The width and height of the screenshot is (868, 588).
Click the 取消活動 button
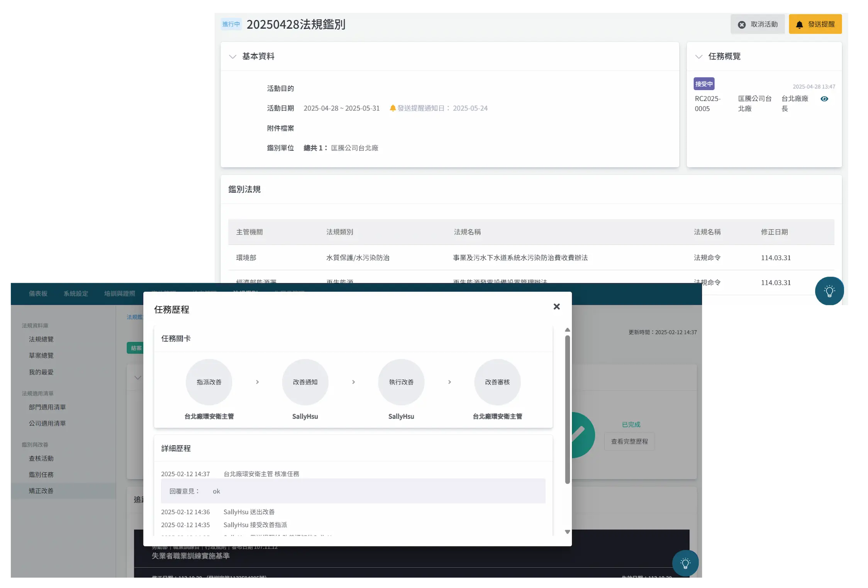757,24
